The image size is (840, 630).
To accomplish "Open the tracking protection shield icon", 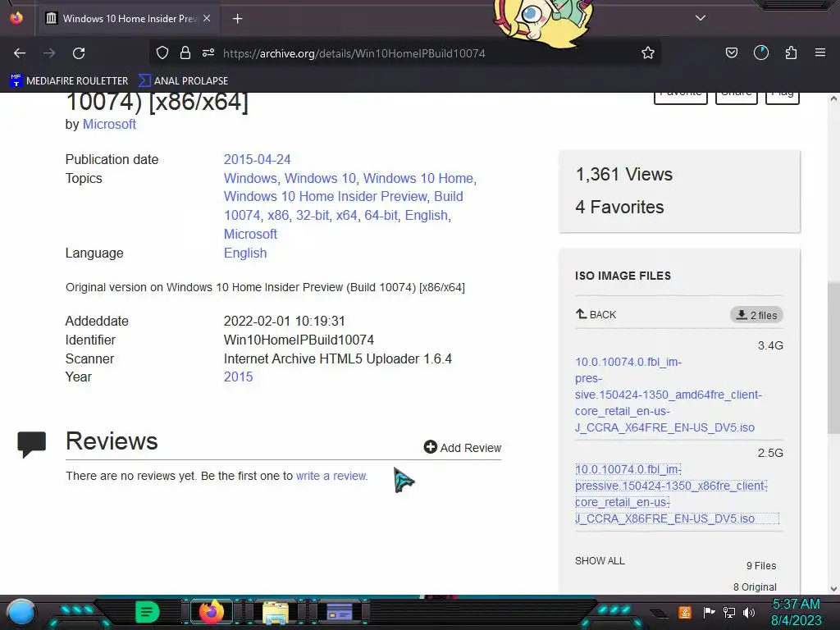I will coord(162,52).
